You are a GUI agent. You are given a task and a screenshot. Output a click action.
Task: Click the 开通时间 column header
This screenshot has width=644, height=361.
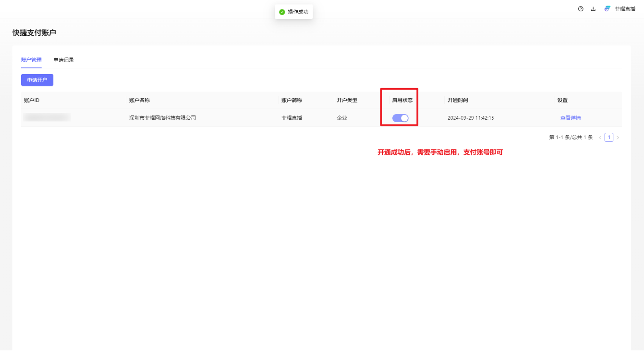point(458,100)
